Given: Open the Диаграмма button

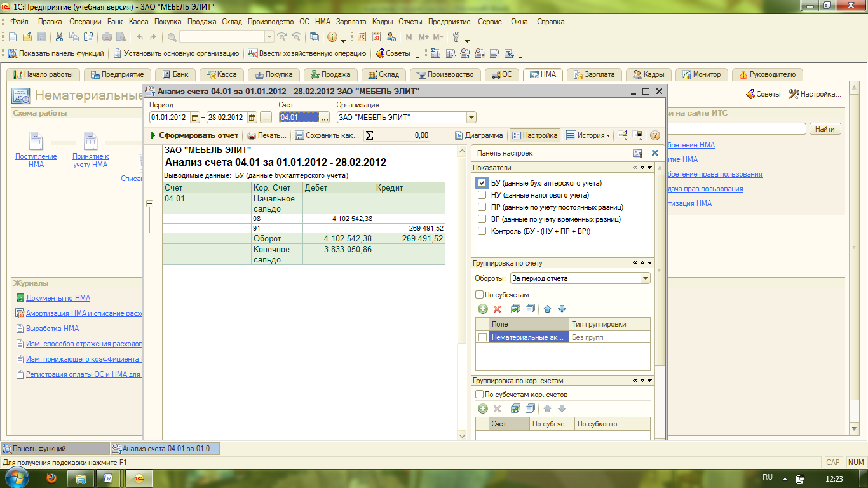Looking at the screenshot, I should (x=480, y=135).
